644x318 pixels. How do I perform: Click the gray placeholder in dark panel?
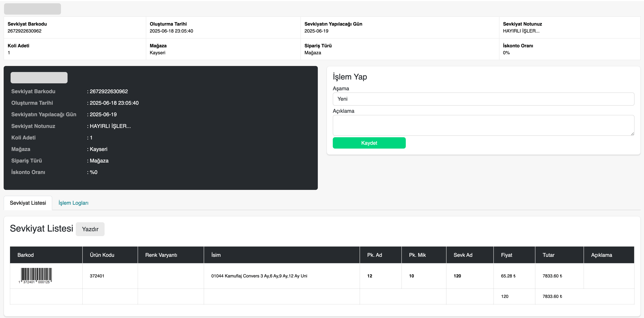coord(39,78)
